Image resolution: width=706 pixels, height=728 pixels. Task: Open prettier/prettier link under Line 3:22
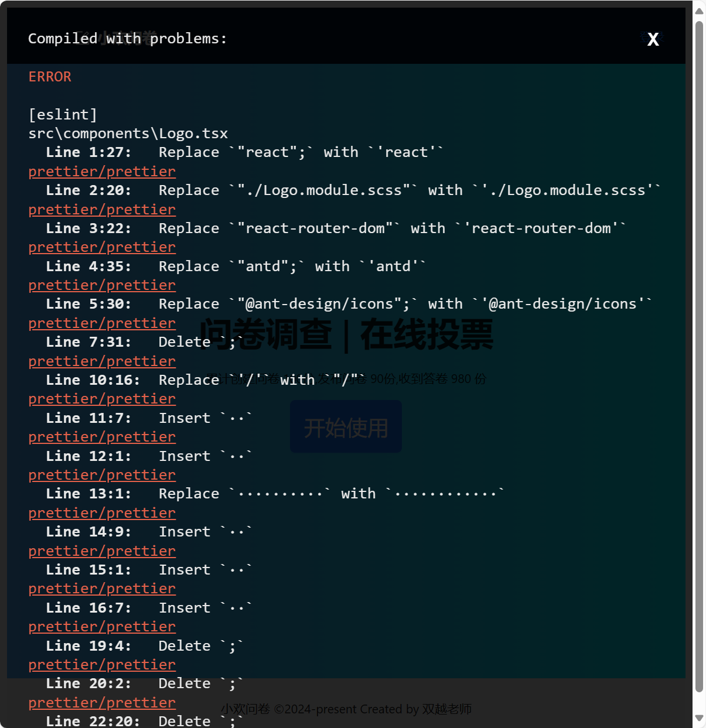click(102, 247)
